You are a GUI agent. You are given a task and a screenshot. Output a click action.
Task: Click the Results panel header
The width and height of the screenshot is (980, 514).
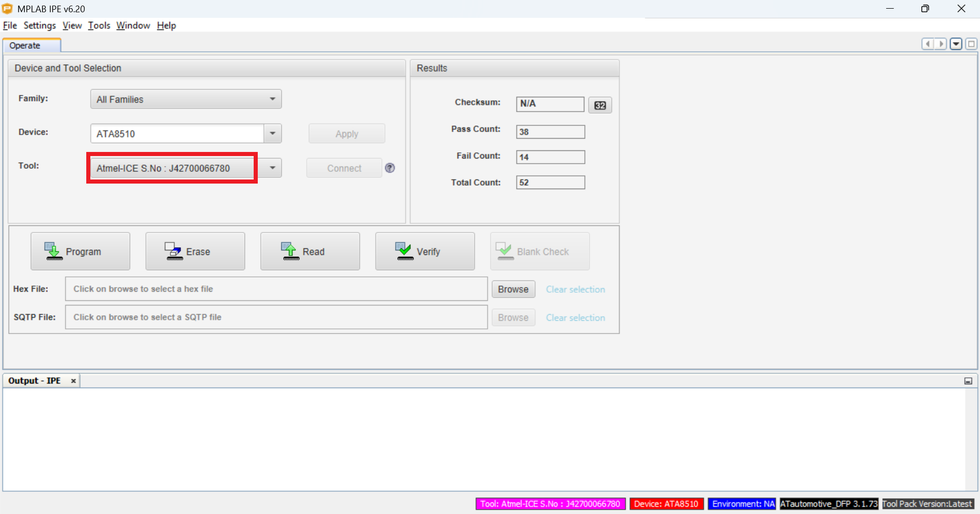(514, 68)
